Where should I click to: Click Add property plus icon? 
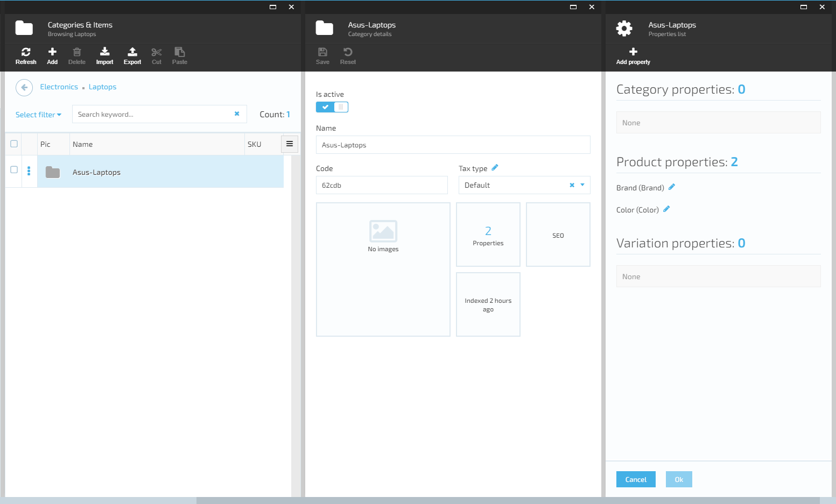click(633, 52)
